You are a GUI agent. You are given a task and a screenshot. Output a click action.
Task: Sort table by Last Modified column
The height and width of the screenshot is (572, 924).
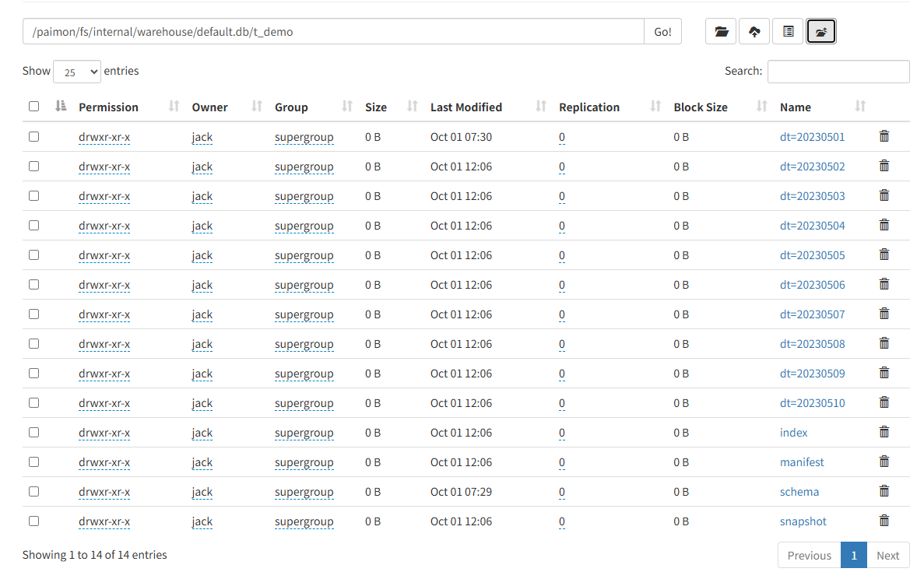(466, 107)
